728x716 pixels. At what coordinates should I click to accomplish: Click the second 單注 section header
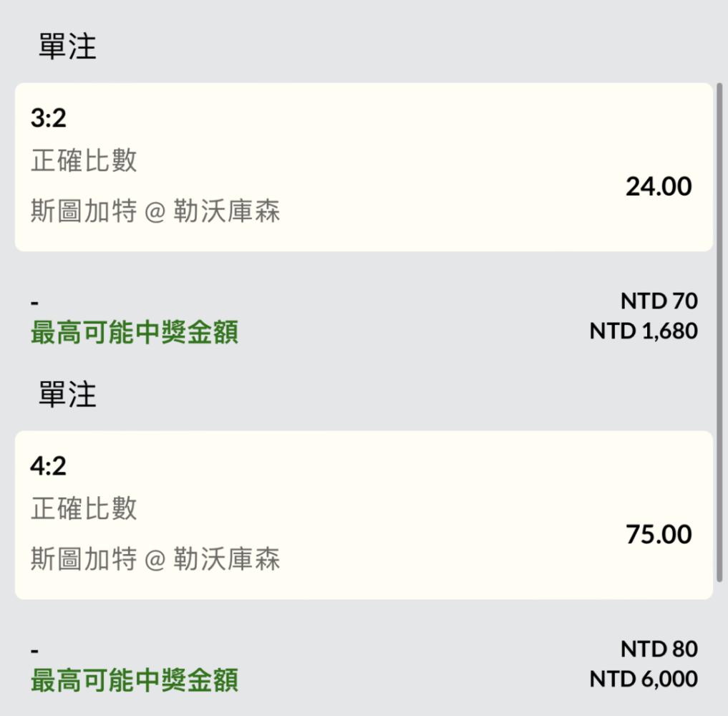point(67,395)
